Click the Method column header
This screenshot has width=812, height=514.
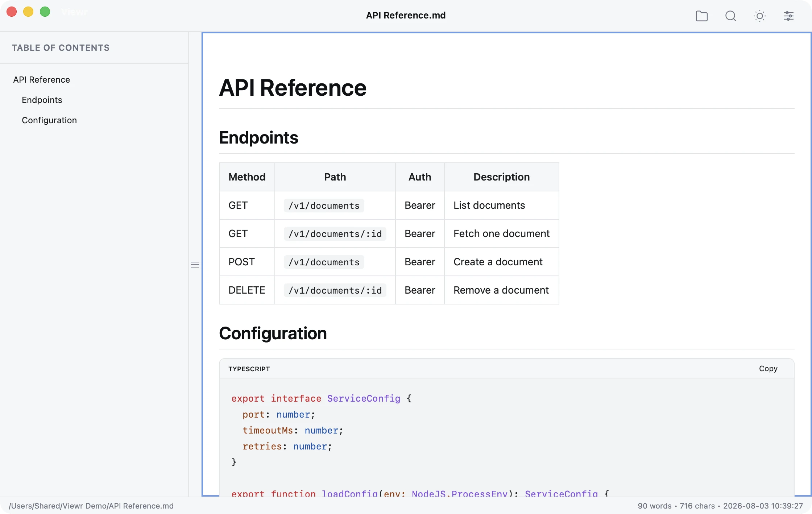(247, 177)
